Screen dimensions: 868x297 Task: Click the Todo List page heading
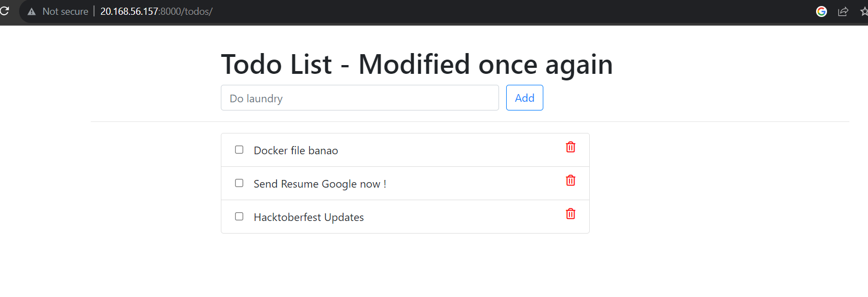click(x=417, y=65)
